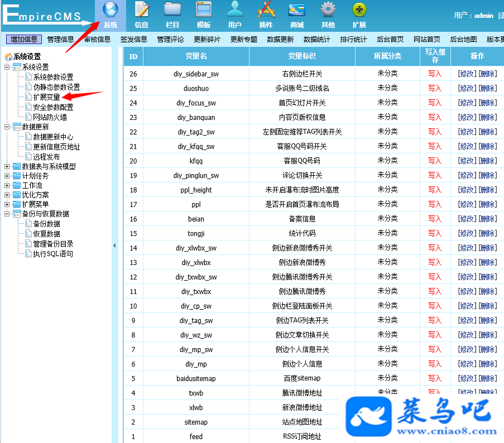Select the 管理评论 menu item

170,39
